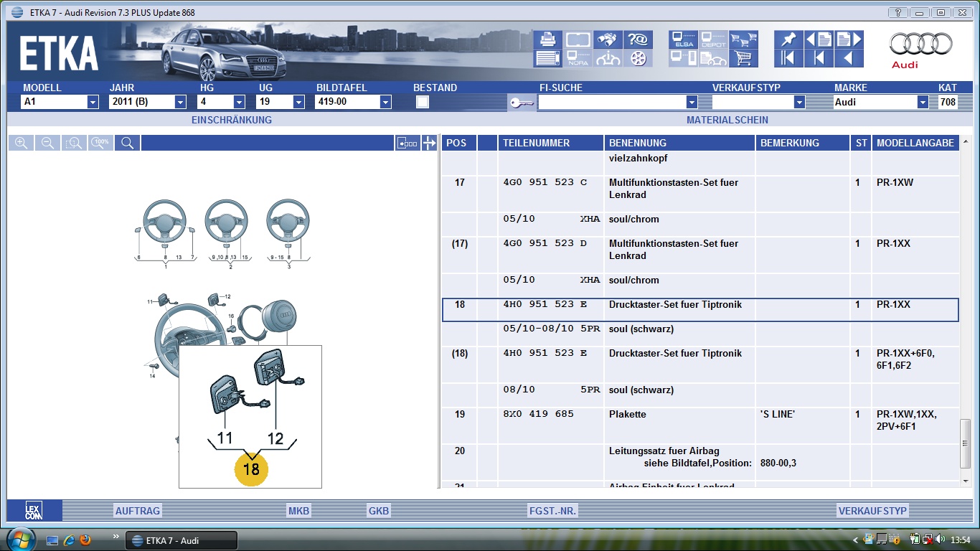Screen dimensions: 980x551
Task: Click the MATERIALSCHEIN tab
Action: click(x=727, y=120)
